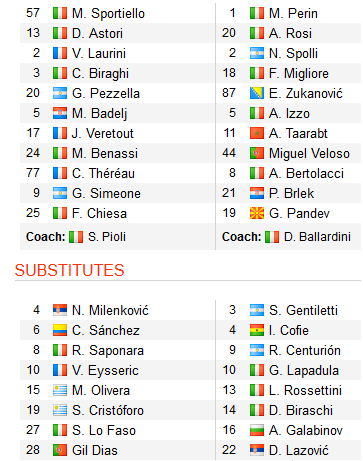Click the Croatian flag beside M. Badelj

[x=60, y=113]
